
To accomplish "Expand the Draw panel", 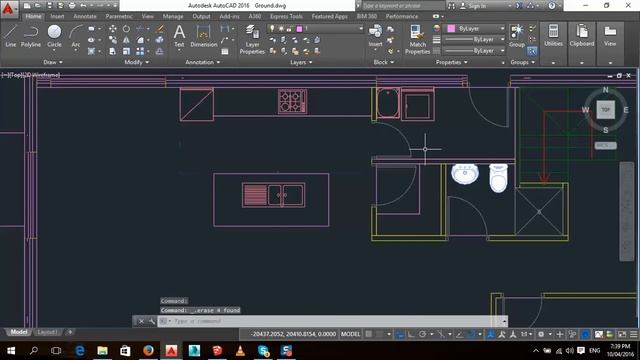I will 53,62.
